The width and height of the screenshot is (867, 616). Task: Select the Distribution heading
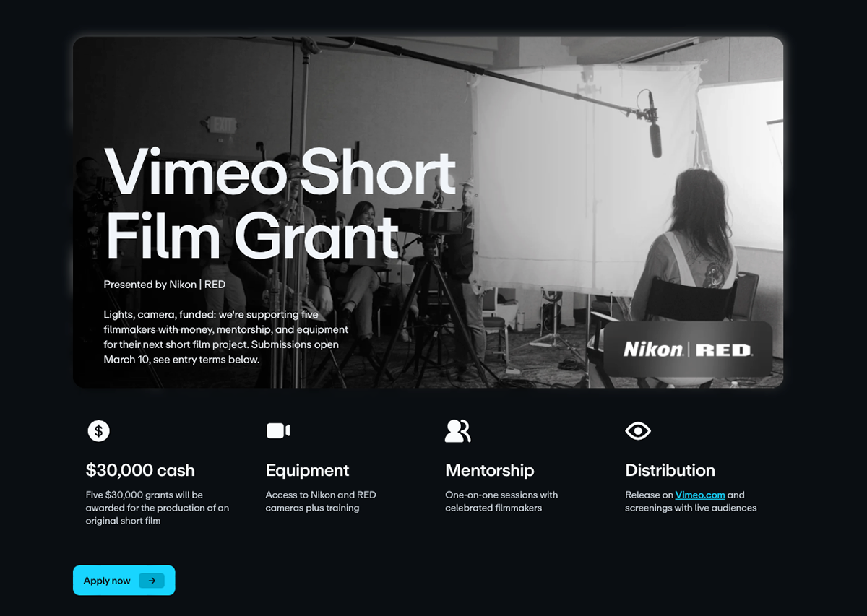pos(670,470)
